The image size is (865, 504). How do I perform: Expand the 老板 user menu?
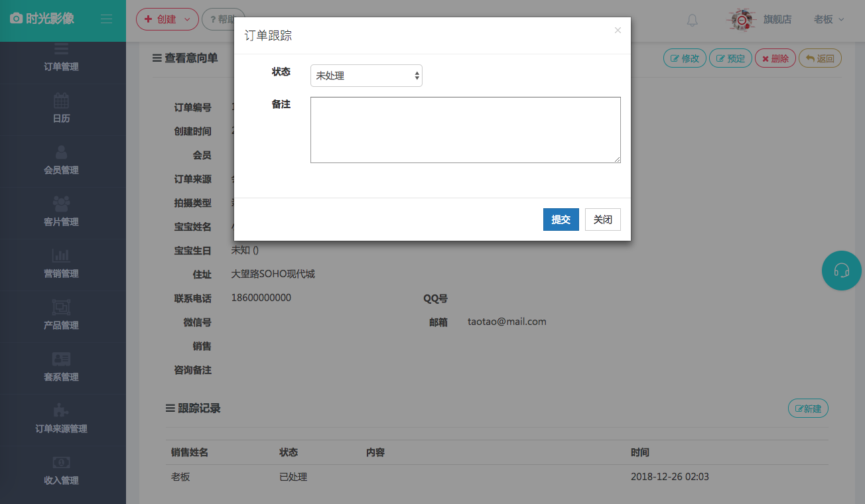tap(829, 19)
